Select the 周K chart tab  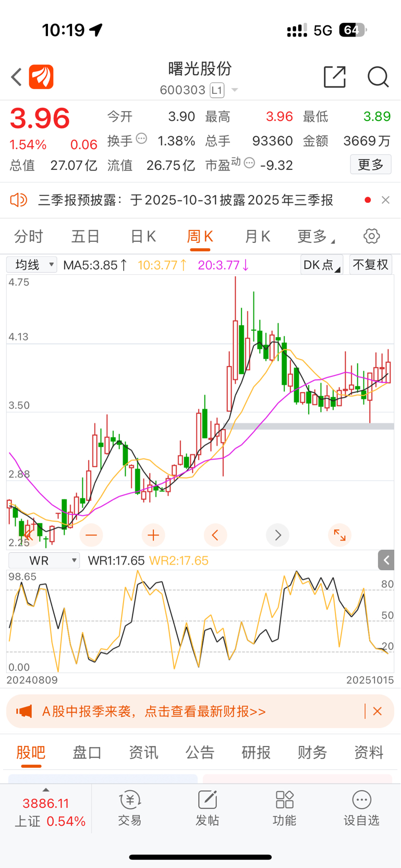coord(200,237)
